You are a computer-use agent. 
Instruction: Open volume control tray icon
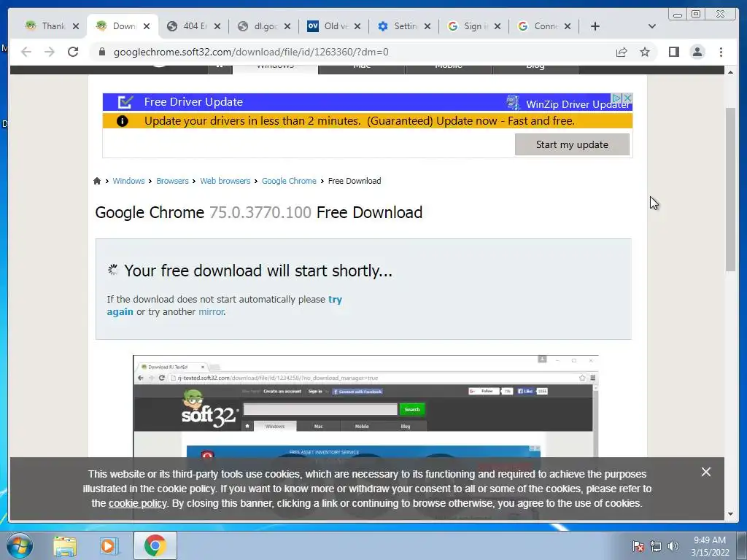tap(673, 546)
